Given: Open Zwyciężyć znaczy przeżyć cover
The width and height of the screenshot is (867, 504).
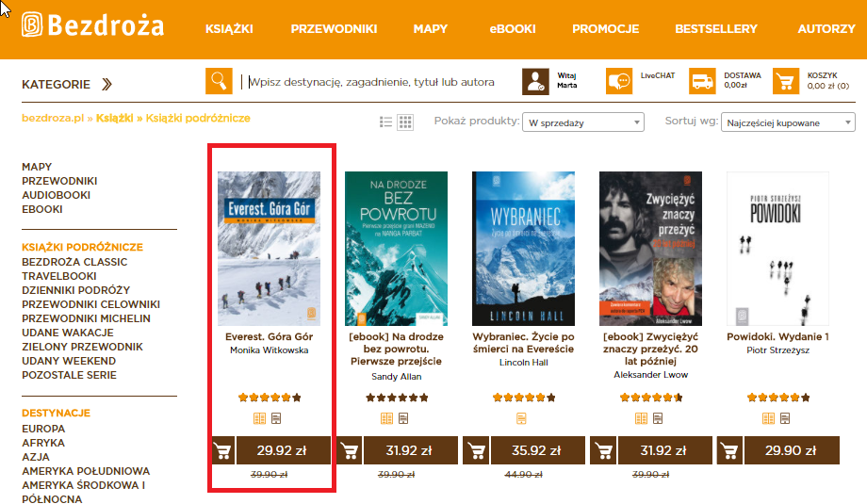Looking at the screenshot, I should [x=650, y=249].
